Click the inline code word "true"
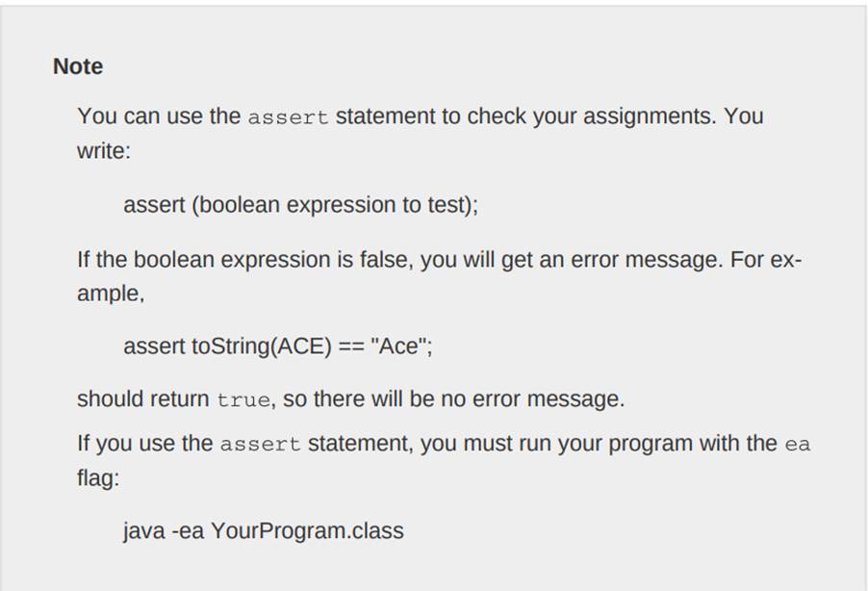Screen dimensions: 868x591 [x=243, y=400]
